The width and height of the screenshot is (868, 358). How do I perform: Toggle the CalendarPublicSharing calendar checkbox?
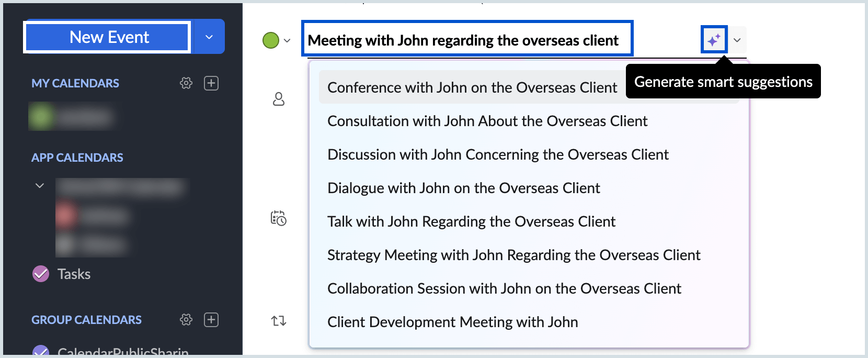[41, 351]
